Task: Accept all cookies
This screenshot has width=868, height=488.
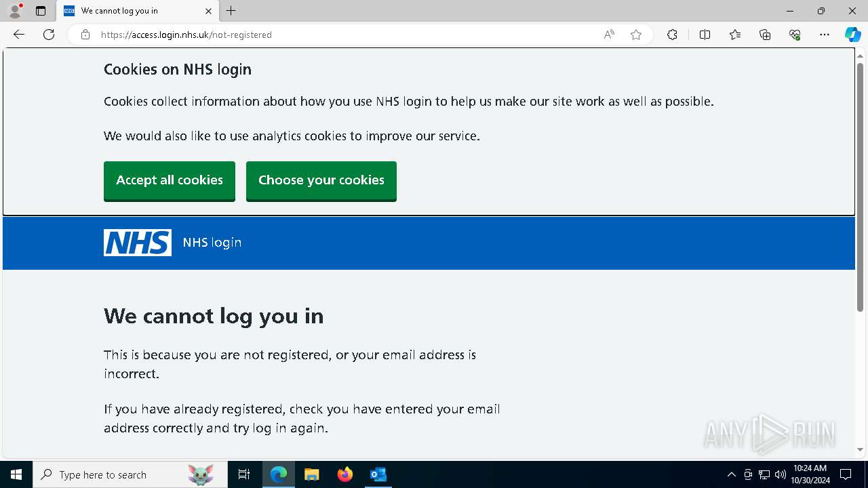Action: tap(170, 180)
